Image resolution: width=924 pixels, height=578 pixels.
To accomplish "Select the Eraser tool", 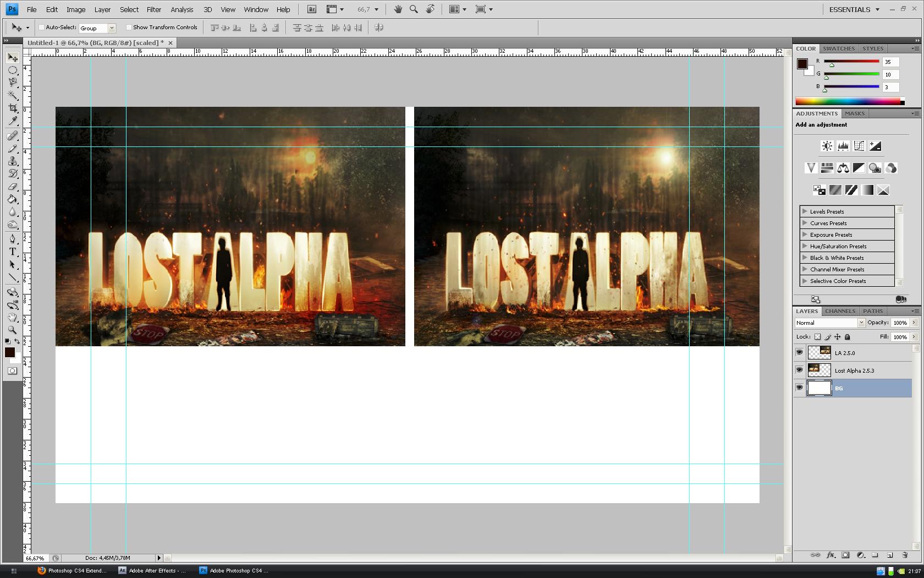I will tap(13, 187).
